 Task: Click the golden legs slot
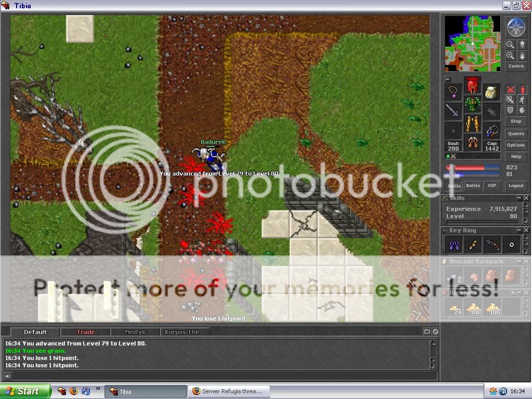(x=472, y=124)
